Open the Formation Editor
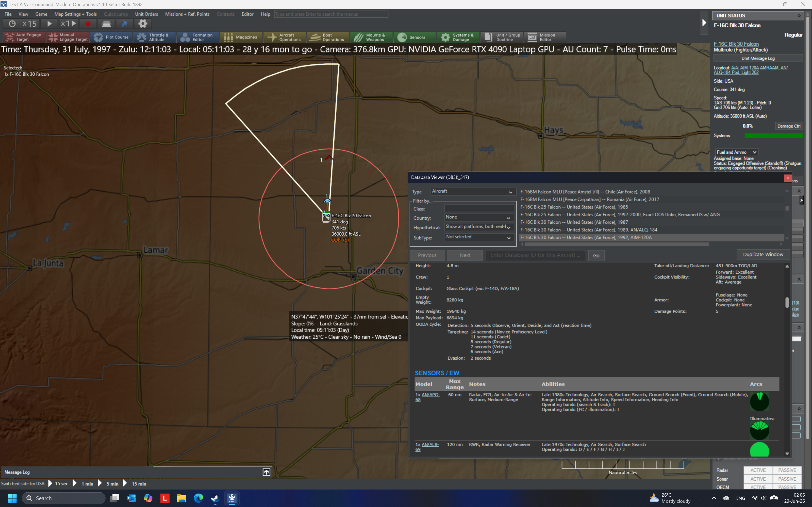This screenshot has height=507, width=812. (198, 37)
